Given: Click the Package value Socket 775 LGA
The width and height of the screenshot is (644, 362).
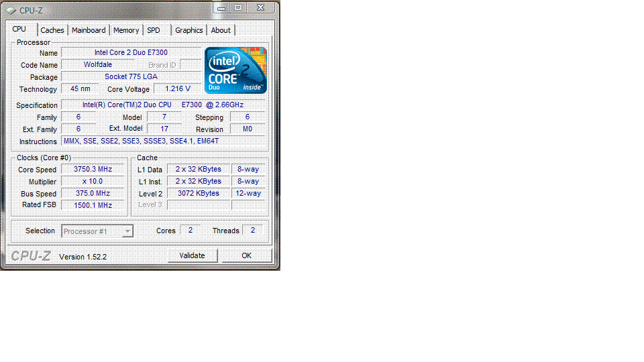Looking at the screenshot, I should (131, 76).
